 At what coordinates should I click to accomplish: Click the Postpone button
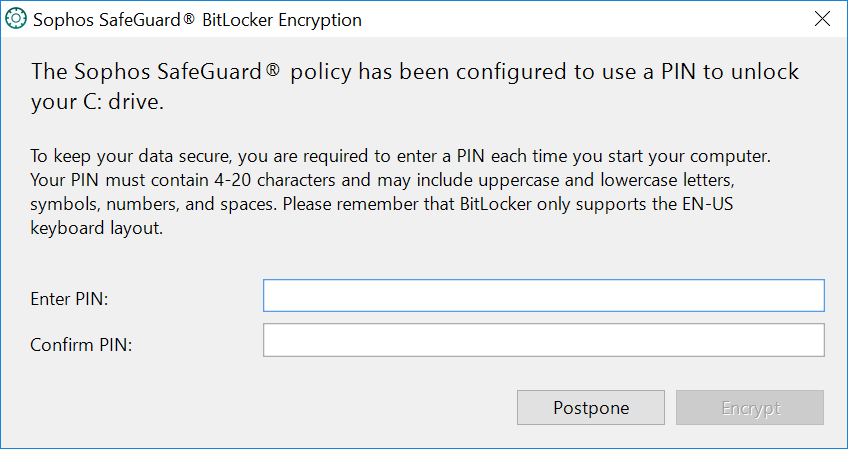tap(591, 407)
